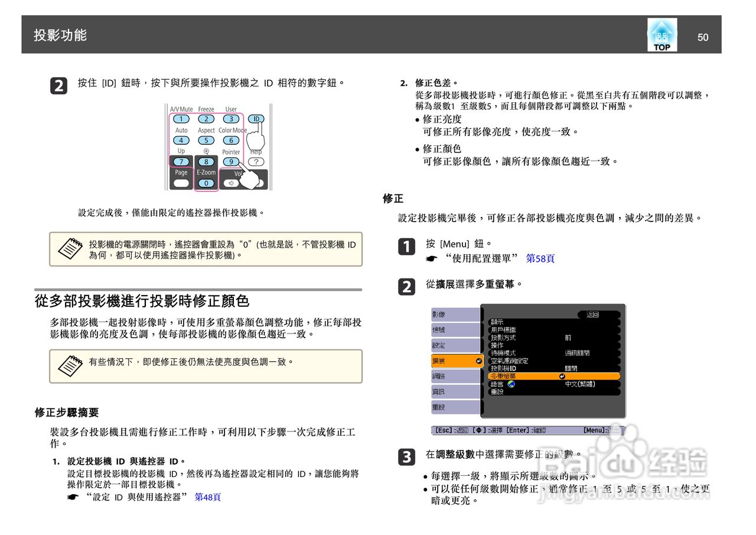The image size is (756, 535).
Task: Click remote button 4 under Auto
Action: [181, 140]
